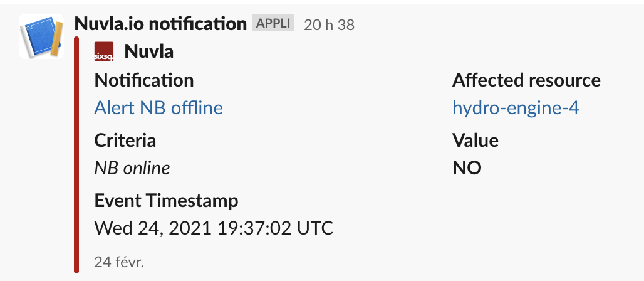Click the Criteria field heading

pos(125,140)
